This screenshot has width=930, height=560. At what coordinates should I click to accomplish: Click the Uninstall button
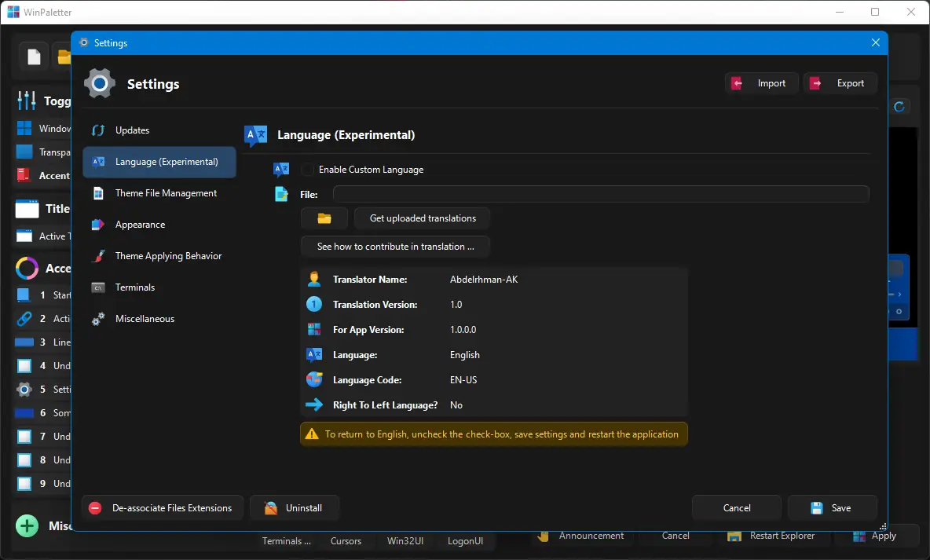click(295, 508)
